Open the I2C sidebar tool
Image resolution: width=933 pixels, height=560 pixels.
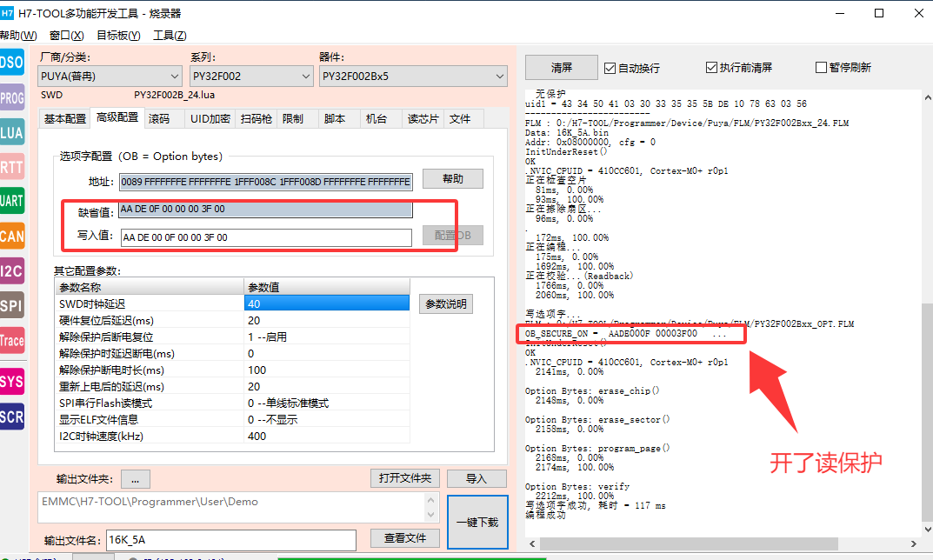[x=11, y=271]
